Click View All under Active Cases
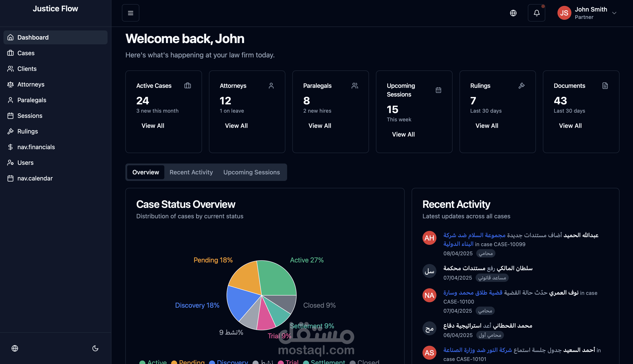633x364 pixels. (x=153, y=126)
